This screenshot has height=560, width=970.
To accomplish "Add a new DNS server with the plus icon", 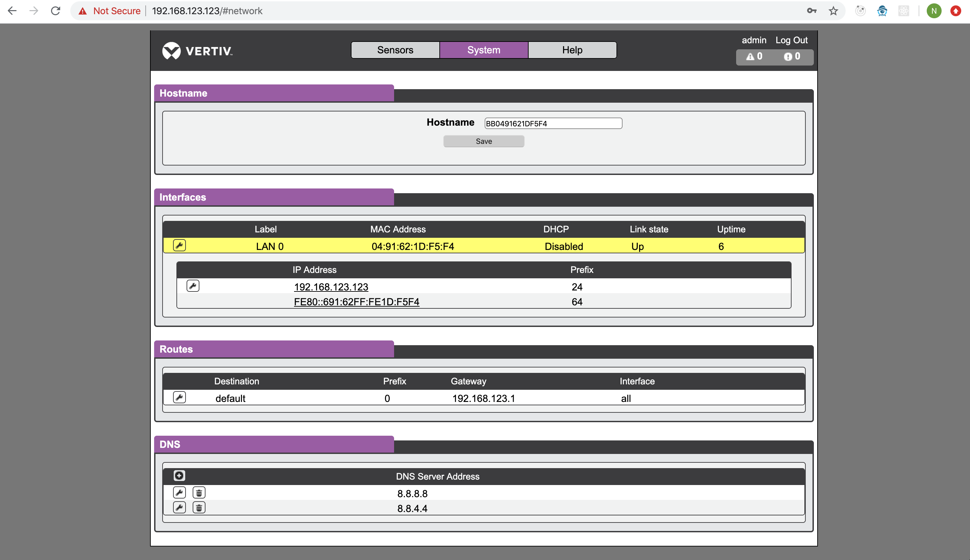I will coord(179,476).
